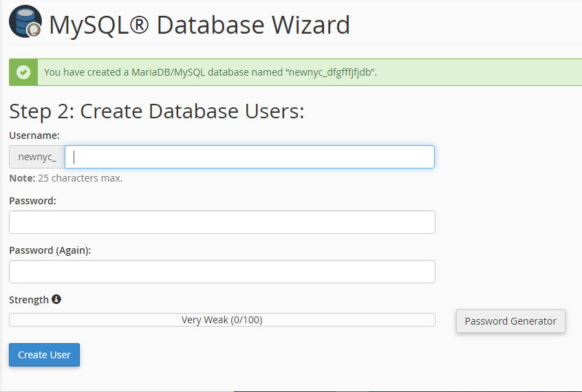Click the Password label text

(32, 201)
